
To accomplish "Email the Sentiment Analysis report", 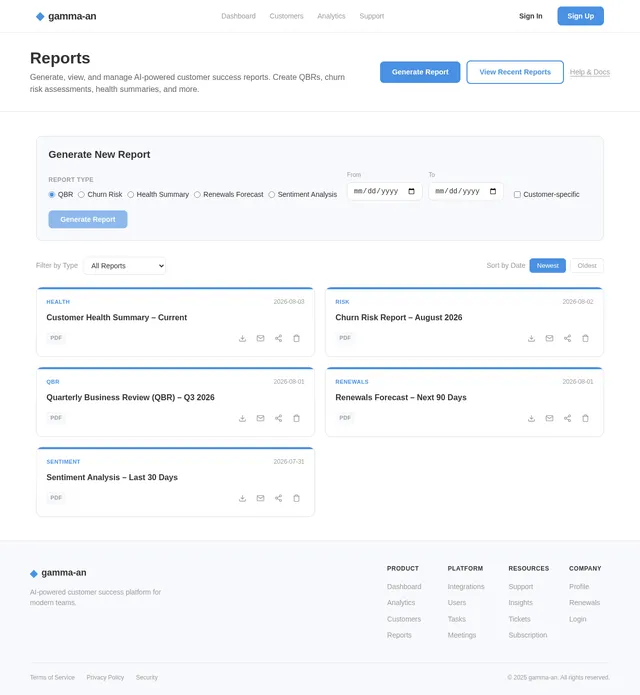I will (261, 498).
